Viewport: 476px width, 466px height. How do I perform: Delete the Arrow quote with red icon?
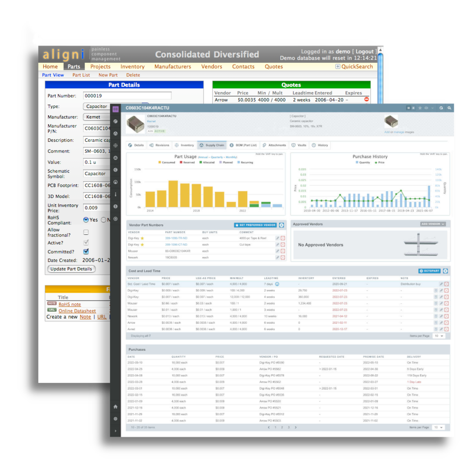(x=366, y=99)
